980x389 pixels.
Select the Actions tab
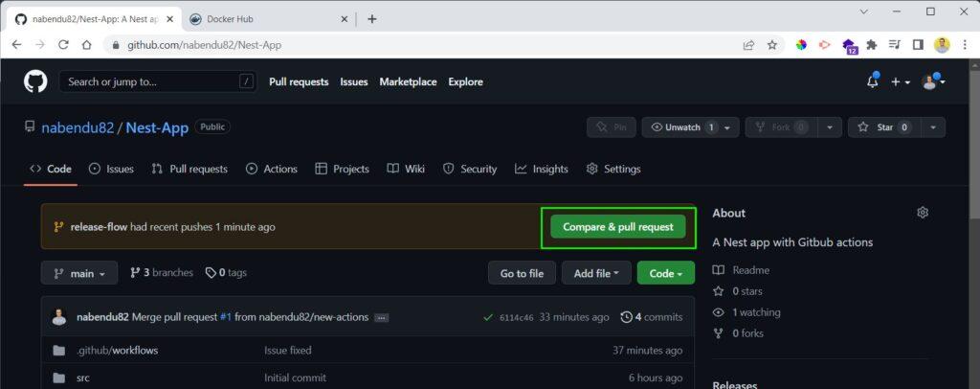click(272, 169)
